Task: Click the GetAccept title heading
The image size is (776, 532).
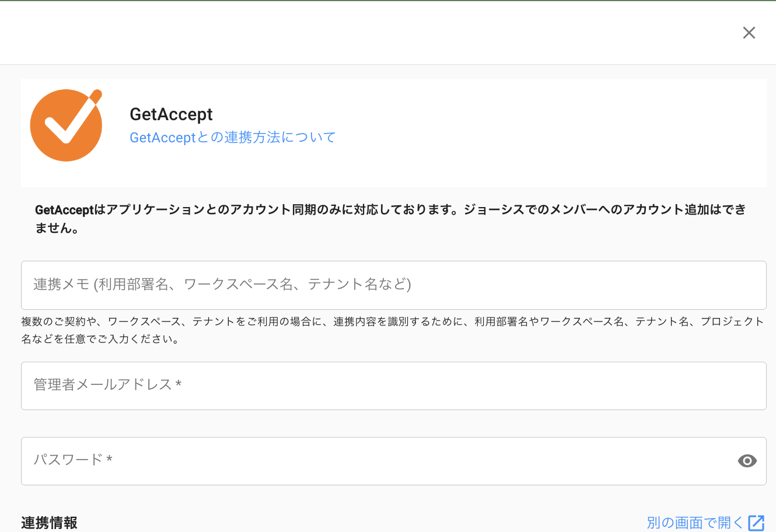Action: click(171, 114)
